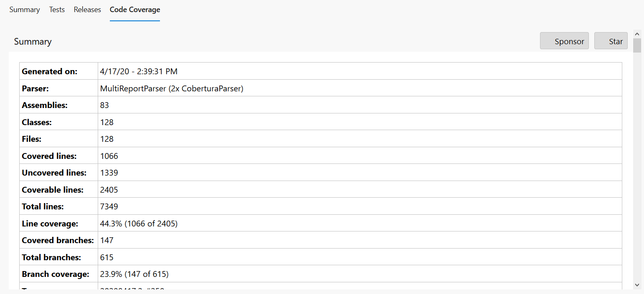
Task: Click the Total lines value 7349
Action: tap(109, 207)
